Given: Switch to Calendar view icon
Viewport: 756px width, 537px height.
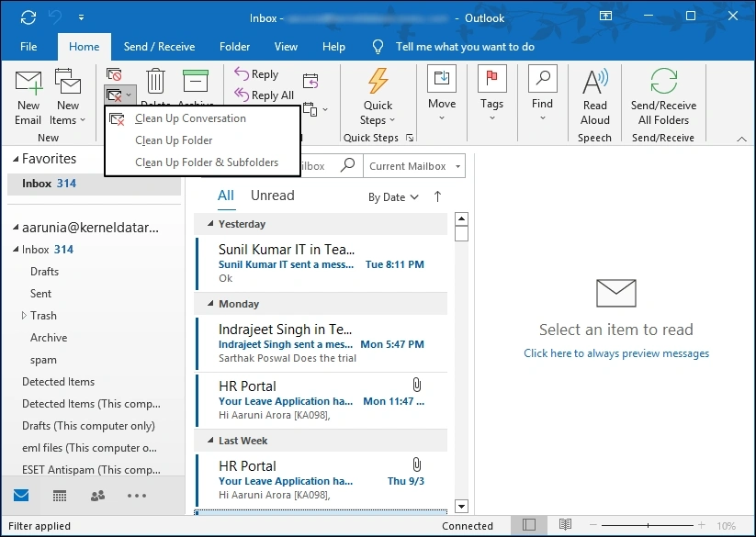Looking at the screenshot, I should tap(60, 495).
